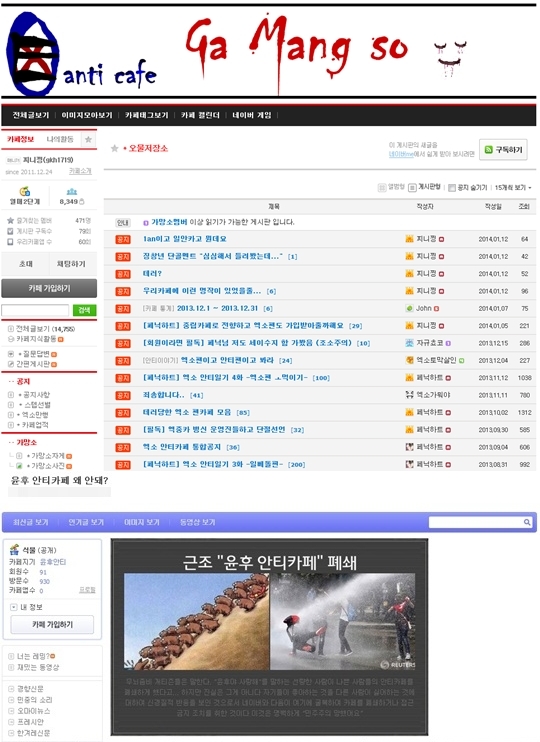Open the post titled 테러?
This screenshot has width=540, height=742.
click(x=152, y=274)
